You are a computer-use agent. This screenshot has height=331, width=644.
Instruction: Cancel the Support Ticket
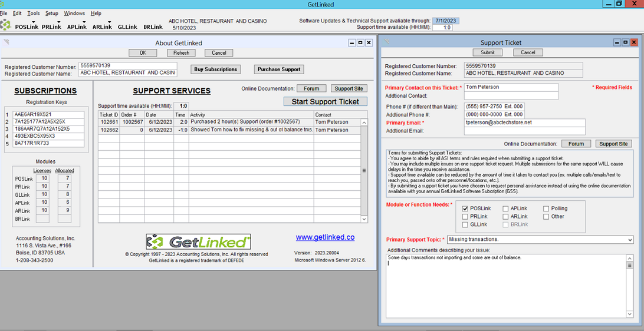point(528,52)
